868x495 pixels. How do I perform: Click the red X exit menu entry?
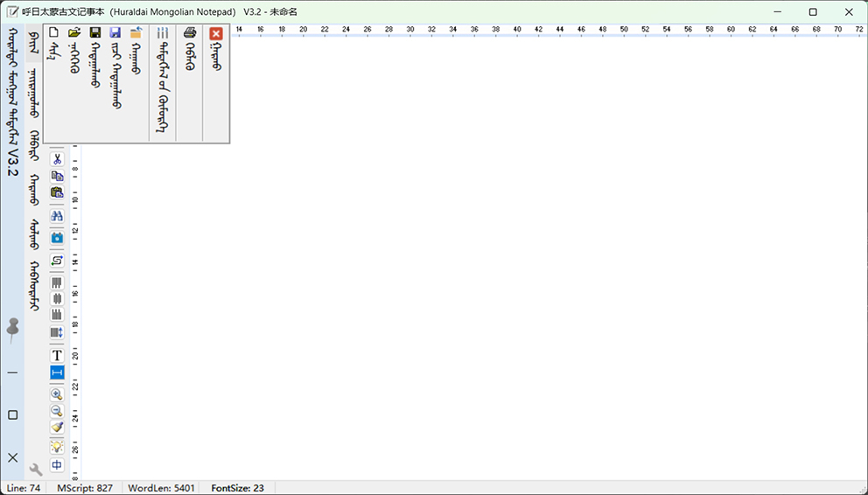[x=216, y=33]
